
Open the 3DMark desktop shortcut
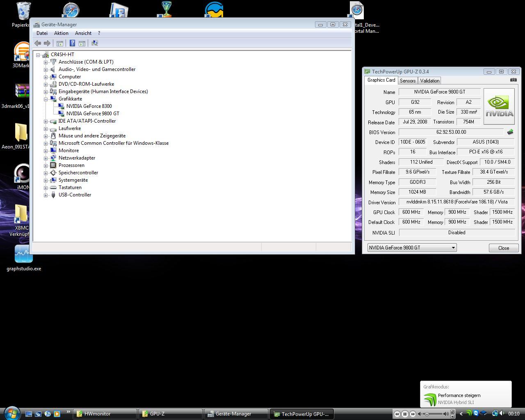(x=22, y=51)
